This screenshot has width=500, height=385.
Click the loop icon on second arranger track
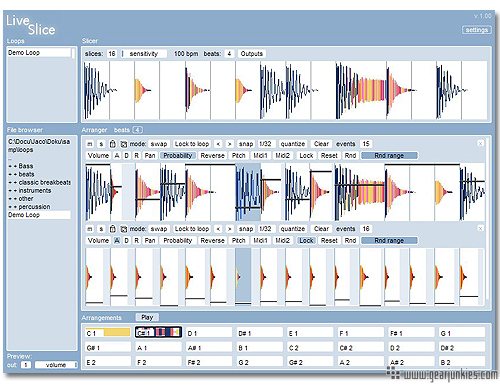pyautogui.click(x=124, y=229)
